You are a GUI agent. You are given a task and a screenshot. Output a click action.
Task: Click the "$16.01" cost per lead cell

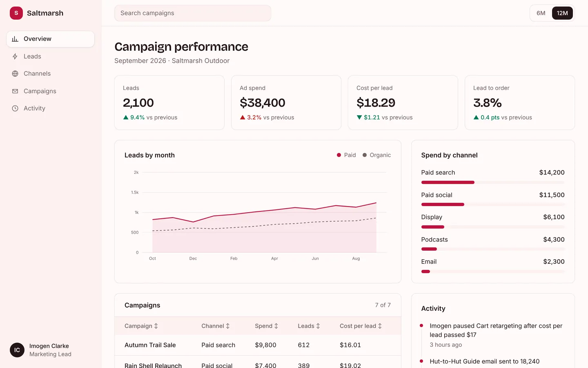point(350,345)
